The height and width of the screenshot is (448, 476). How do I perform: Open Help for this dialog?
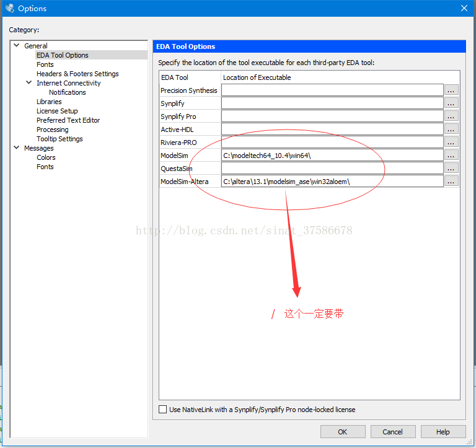443,432
